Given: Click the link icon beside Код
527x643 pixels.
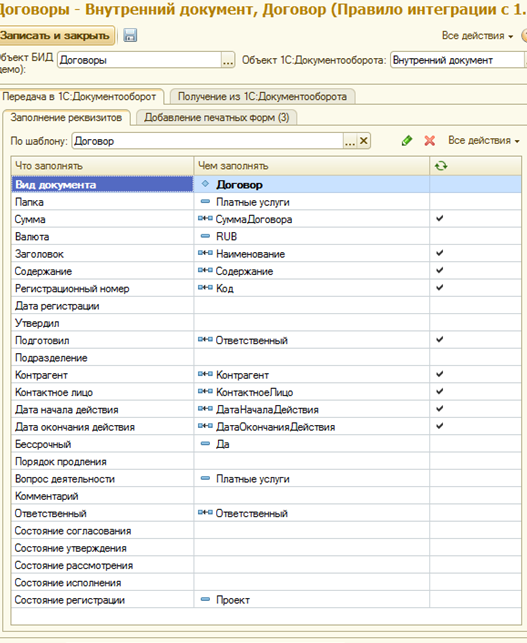Looking at the screenshot, I should [205, 287].
